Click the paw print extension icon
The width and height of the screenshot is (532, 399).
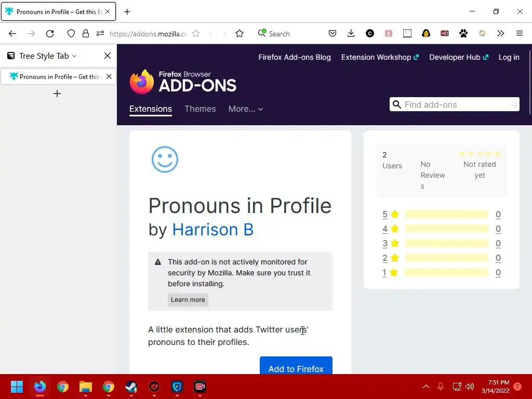click(x=463, y=34)
